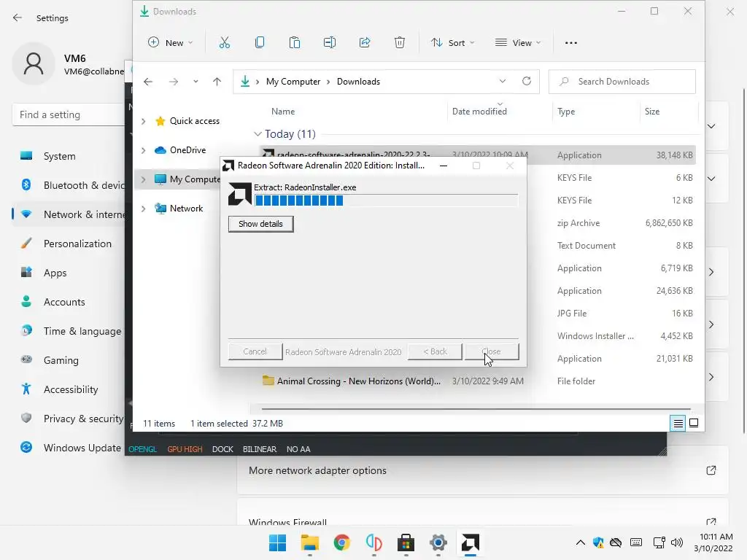Viewport: 747px width, 560px height.
Task: Click the Search Downloads field
Action: tap(622, 82)
